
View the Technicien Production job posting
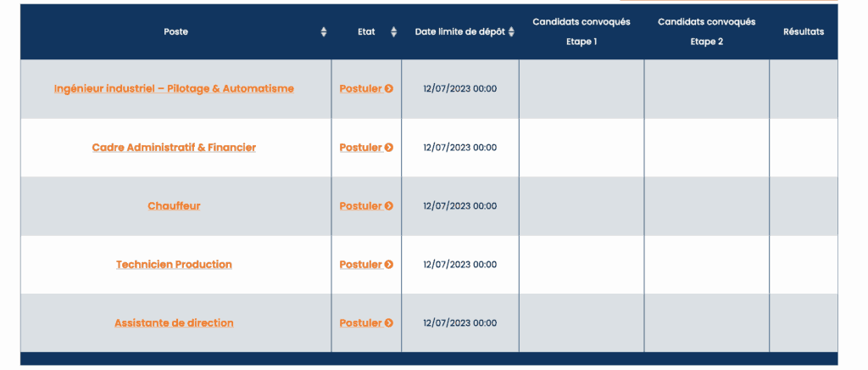coord(174,265)
